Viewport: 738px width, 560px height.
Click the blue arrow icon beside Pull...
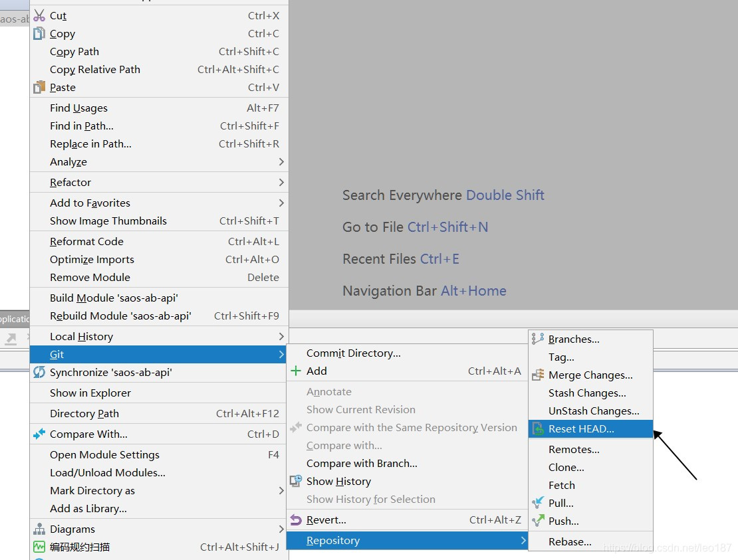click(538, 503)
